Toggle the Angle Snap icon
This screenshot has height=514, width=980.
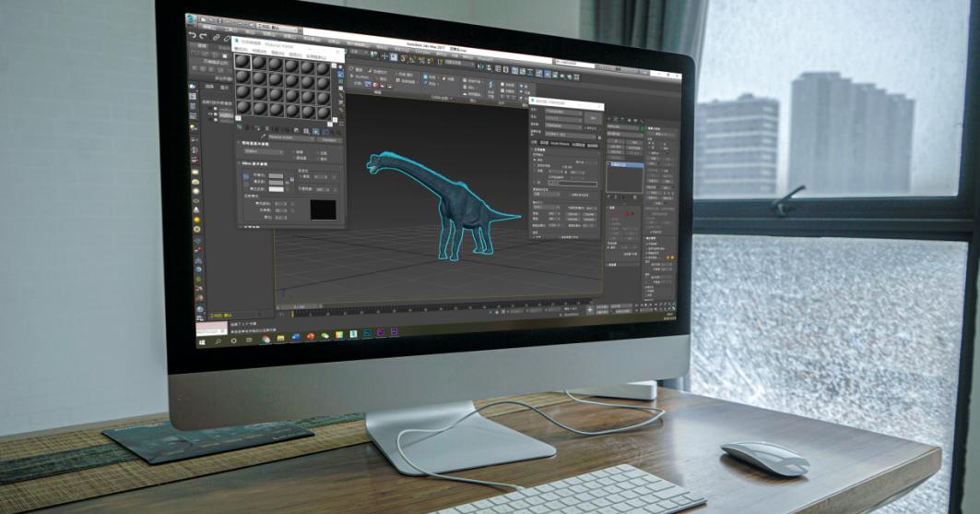click(412, 59)
